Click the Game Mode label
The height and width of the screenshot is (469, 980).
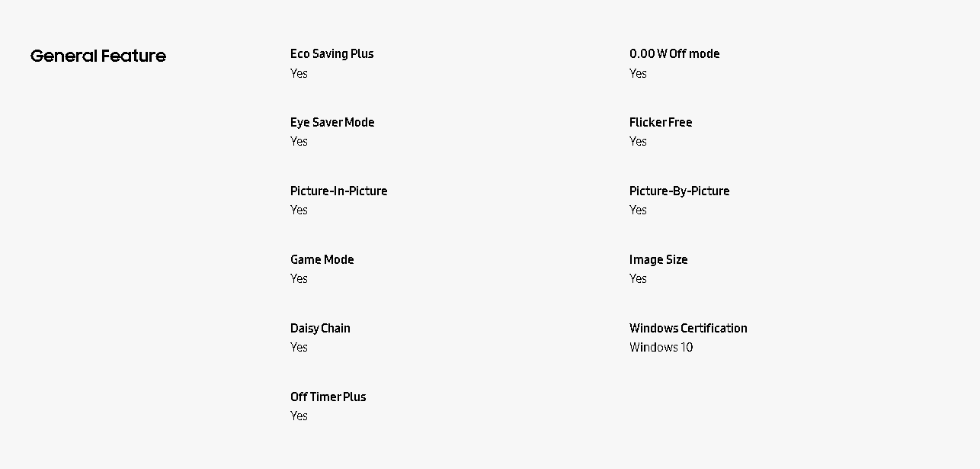[x=322, y=259]
